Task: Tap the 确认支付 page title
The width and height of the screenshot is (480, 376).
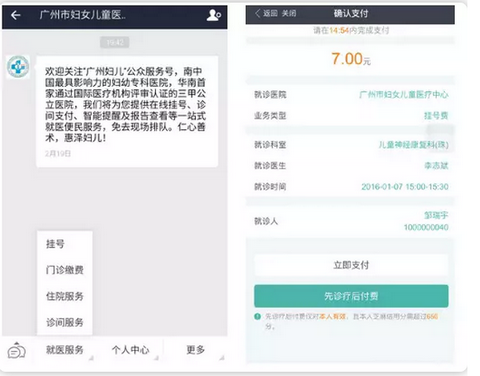Action: [351, 14]
